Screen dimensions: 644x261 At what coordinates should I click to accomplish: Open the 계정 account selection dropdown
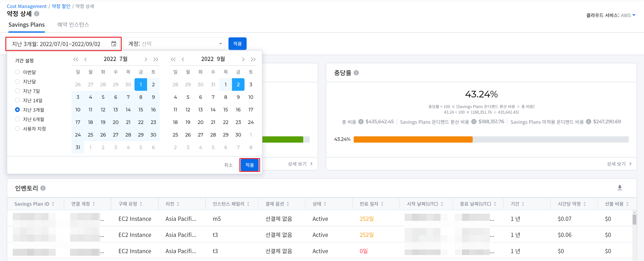coord(174,44)
